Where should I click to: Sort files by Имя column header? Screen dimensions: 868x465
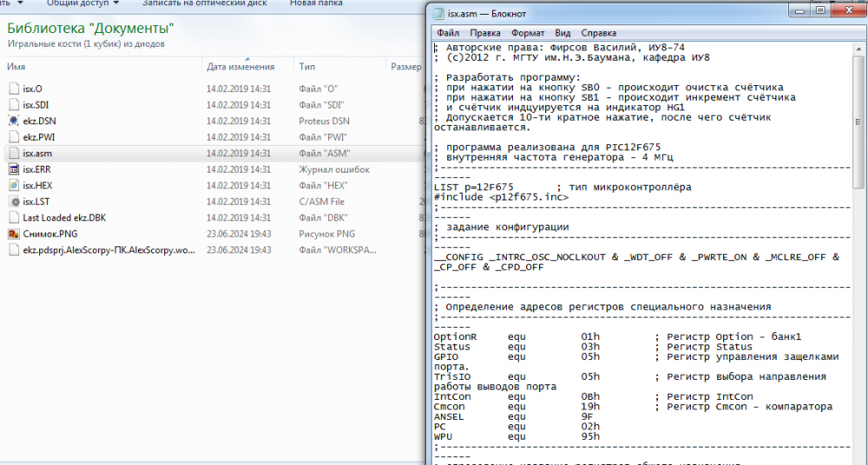16,67
